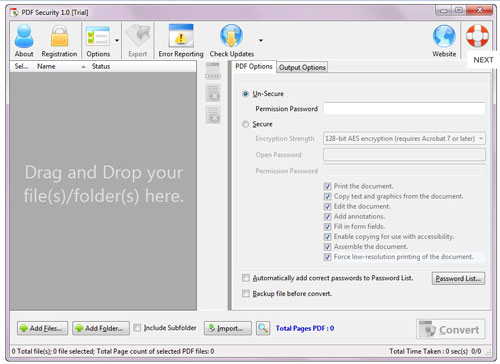Focus the Un-Secure Permission Password field

tap(404, 109)
